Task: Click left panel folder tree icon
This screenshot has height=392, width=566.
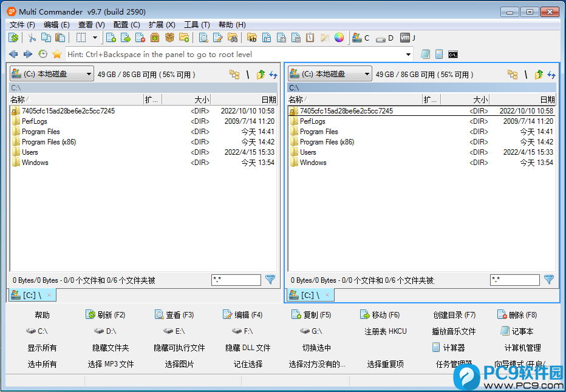Action: coord(234,74)
